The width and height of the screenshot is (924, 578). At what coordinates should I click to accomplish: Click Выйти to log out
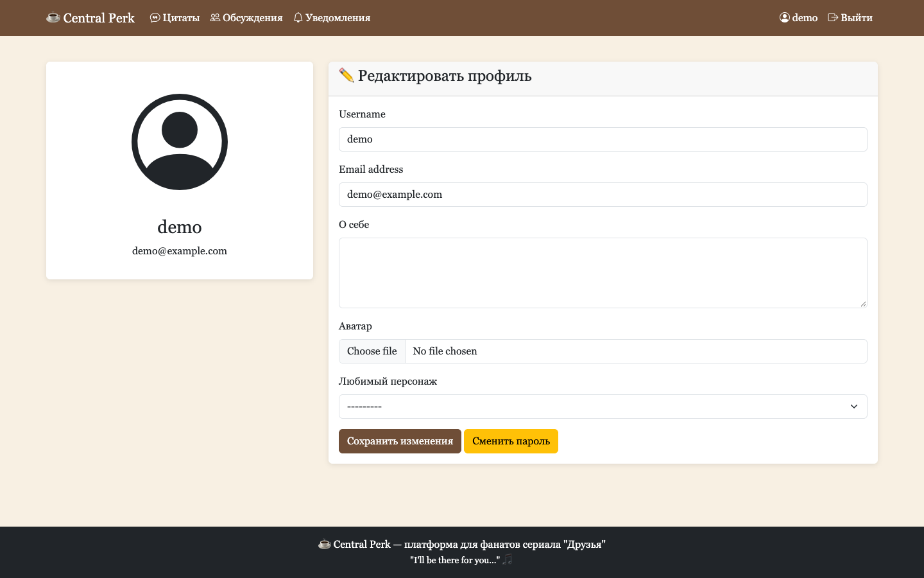click(850, 18)
